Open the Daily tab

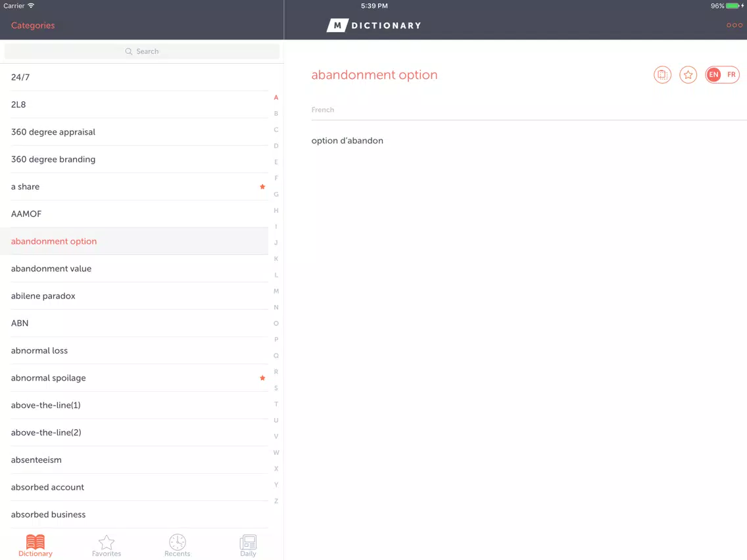(248, 546)
